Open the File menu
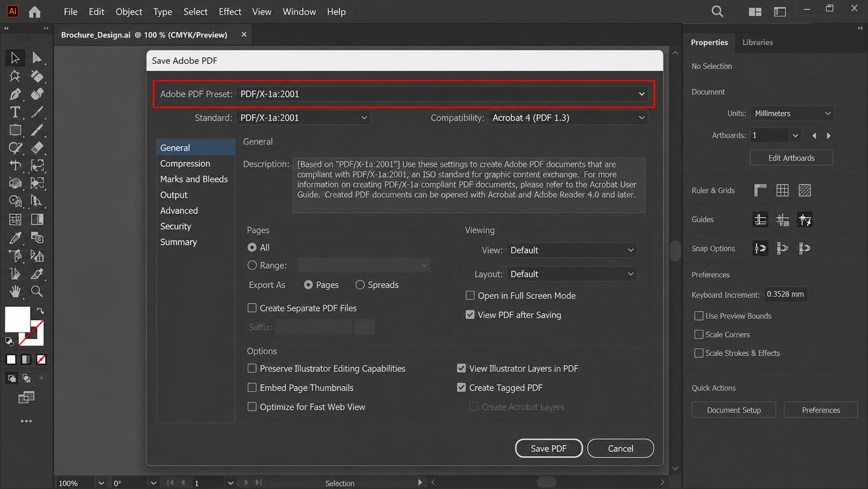 click(71, 11)
